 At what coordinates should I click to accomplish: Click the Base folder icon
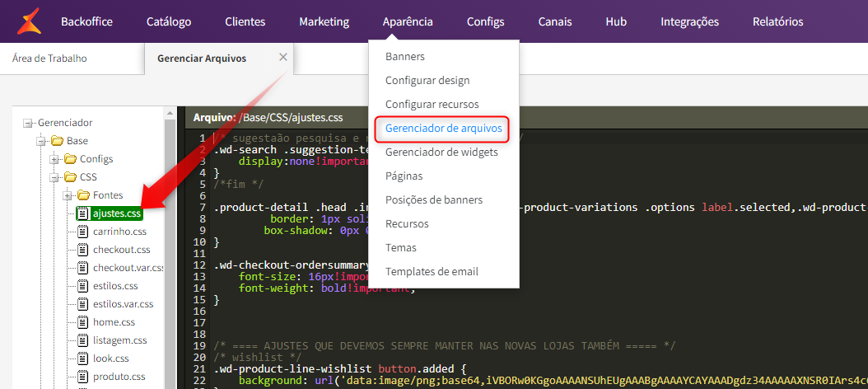57,141
